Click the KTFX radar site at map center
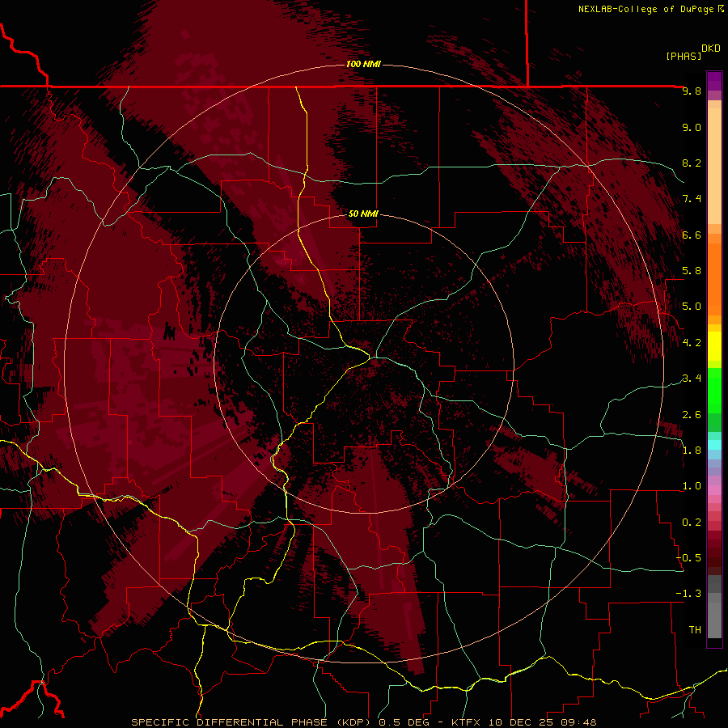 pos(363,364)
